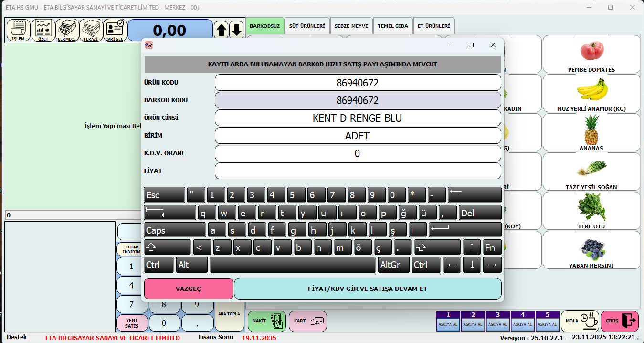Open the Cari Seç customer selector

click(x=115, y=30)
